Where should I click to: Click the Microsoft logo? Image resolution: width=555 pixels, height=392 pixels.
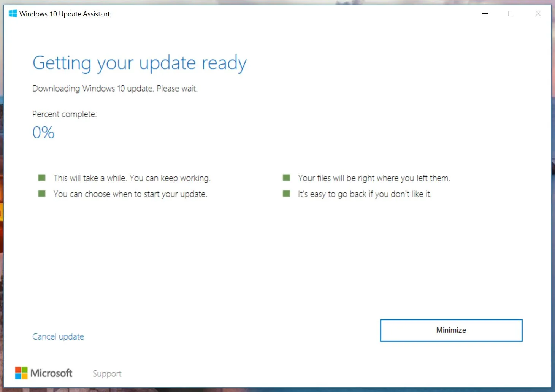[44, 373]
